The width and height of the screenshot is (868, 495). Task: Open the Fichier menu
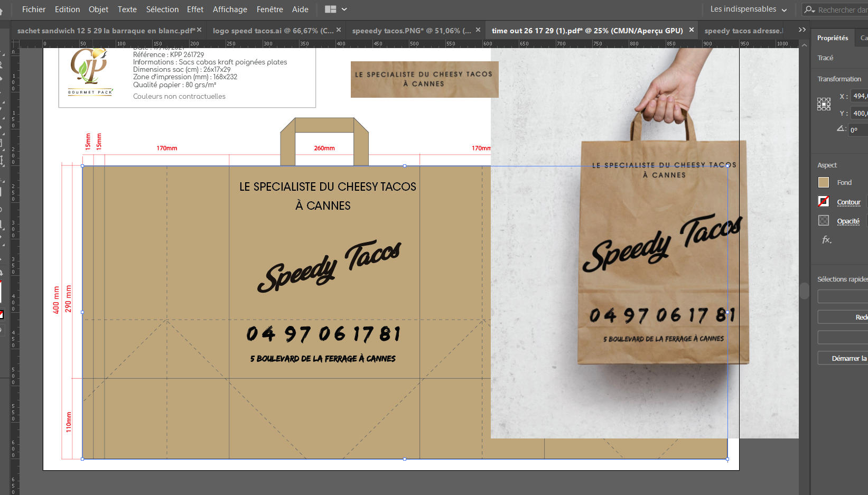(34, 10)
